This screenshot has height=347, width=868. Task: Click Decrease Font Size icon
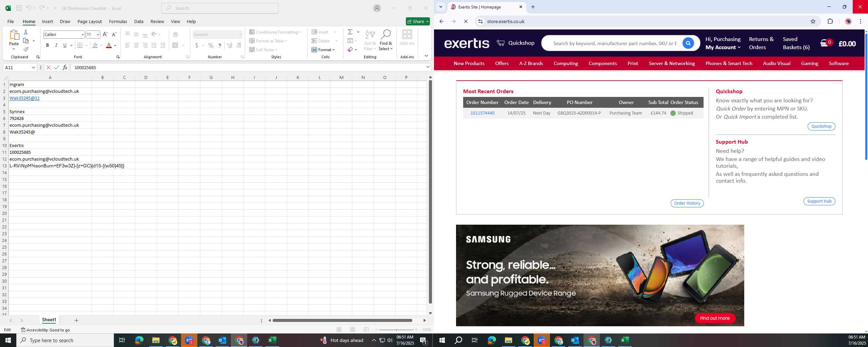114,34
